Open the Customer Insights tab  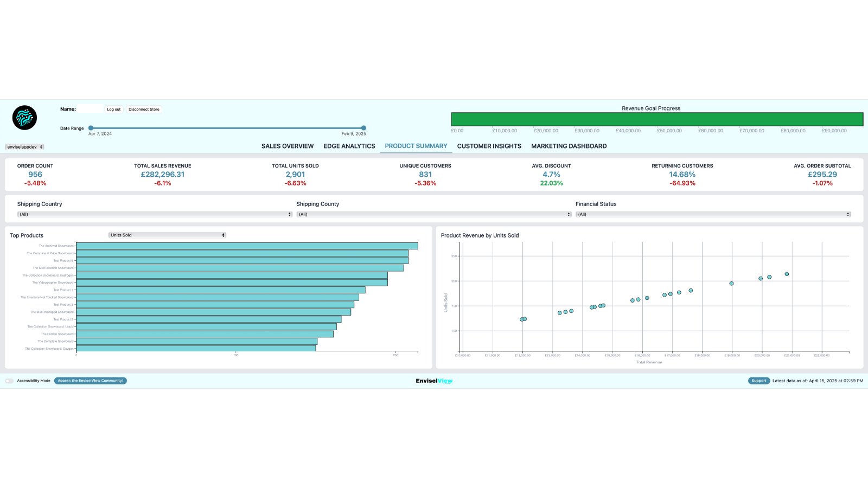[489, 146]
